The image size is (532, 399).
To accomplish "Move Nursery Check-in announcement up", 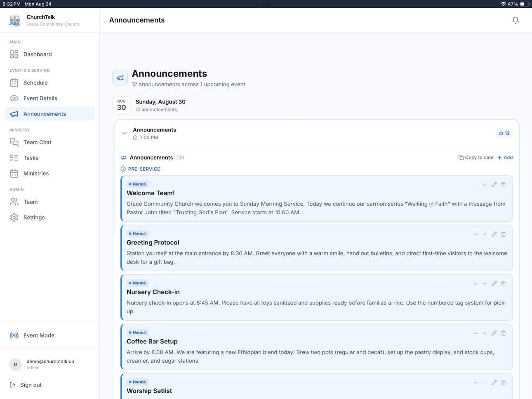I will click(475, 284).
